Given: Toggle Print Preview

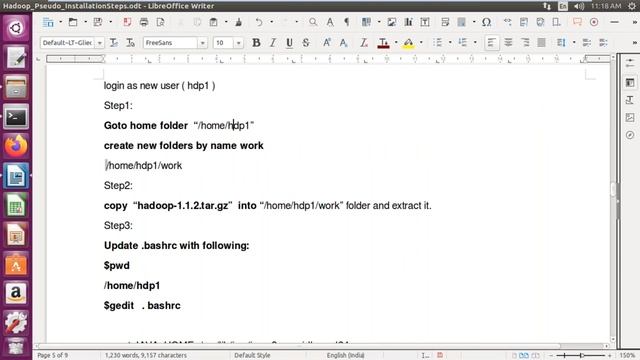Looking at the screenshot, I should click(x=160, y=22).
